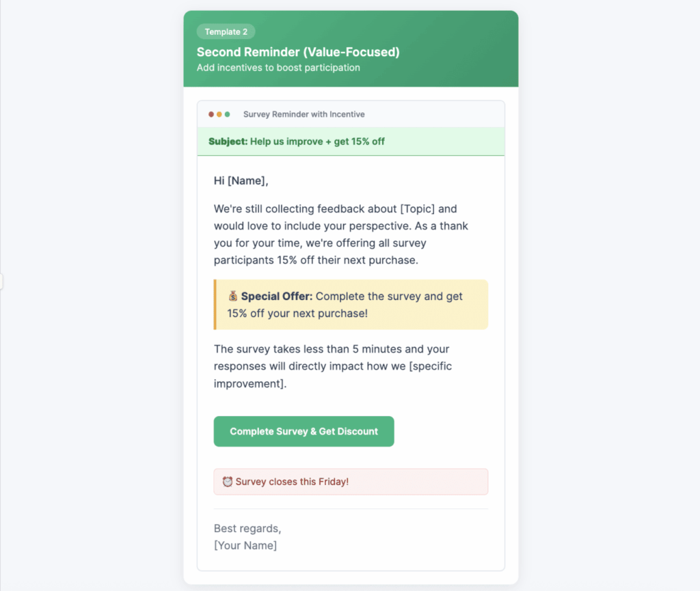
Task: Click the 'Add incentives to boost participation' subtitle
Action: (278, 68)
